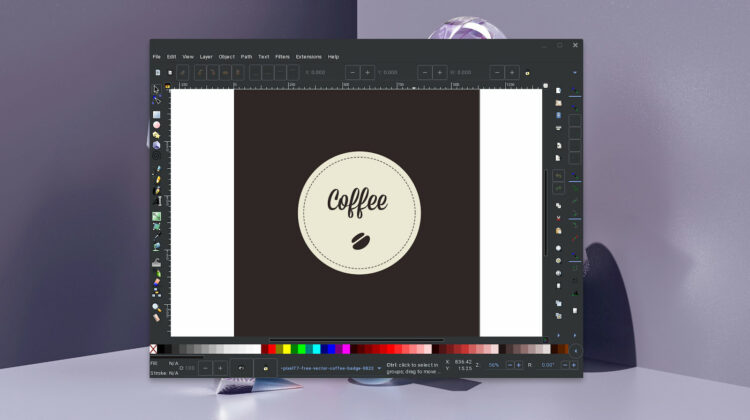Viewport: 750px width, 420px height.
Task: Select the Node editing tool
Action: [157, 100]
